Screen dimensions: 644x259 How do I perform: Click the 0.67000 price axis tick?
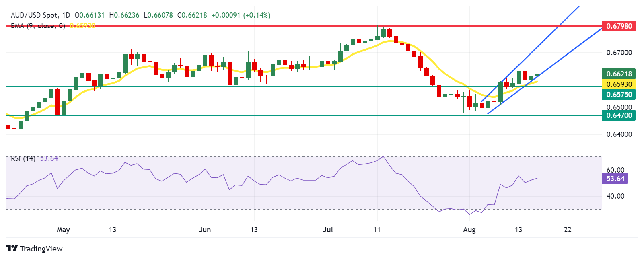point(619,53)
